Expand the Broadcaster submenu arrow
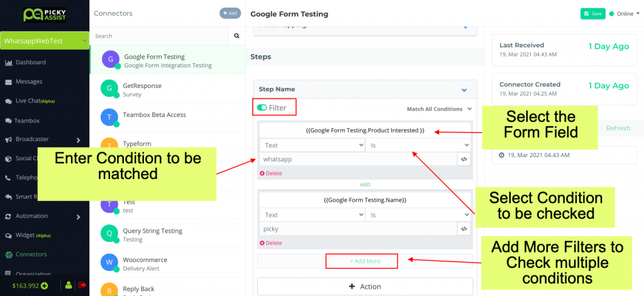The image size is (644, 296). pos(79,140)
